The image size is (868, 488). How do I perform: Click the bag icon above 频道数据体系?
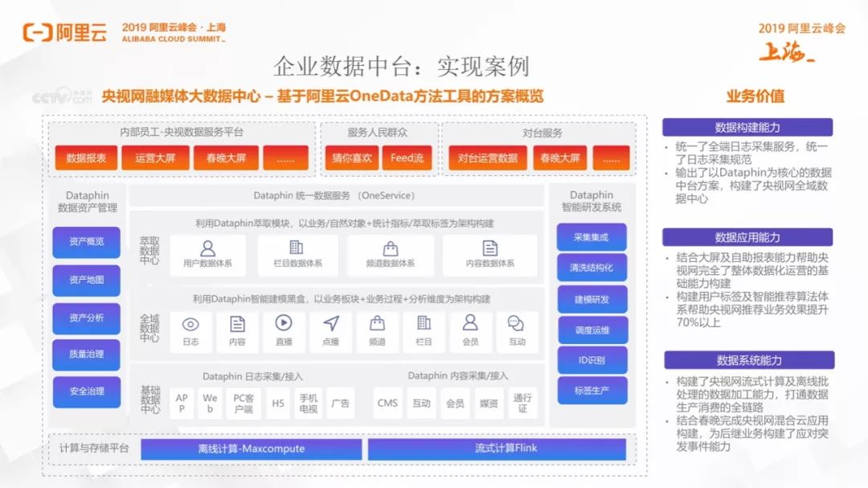390,248
